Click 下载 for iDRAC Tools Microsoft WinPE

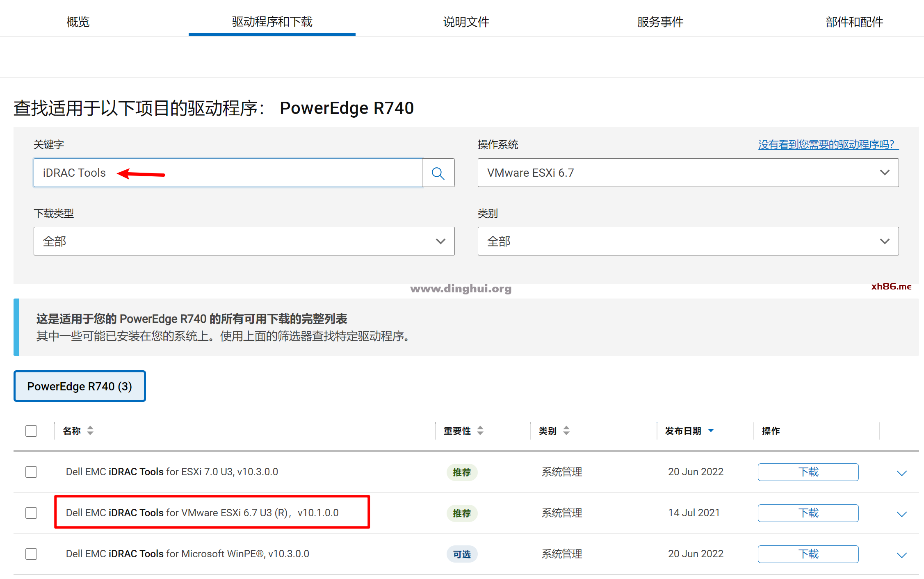(808, 554)
